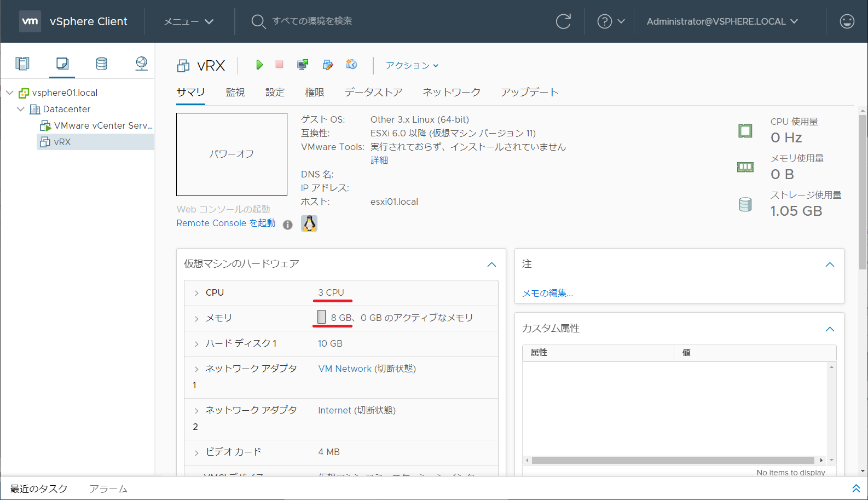Switch to the アップデート tab
This screenshot has width=868, height=500.
(529, 92)
